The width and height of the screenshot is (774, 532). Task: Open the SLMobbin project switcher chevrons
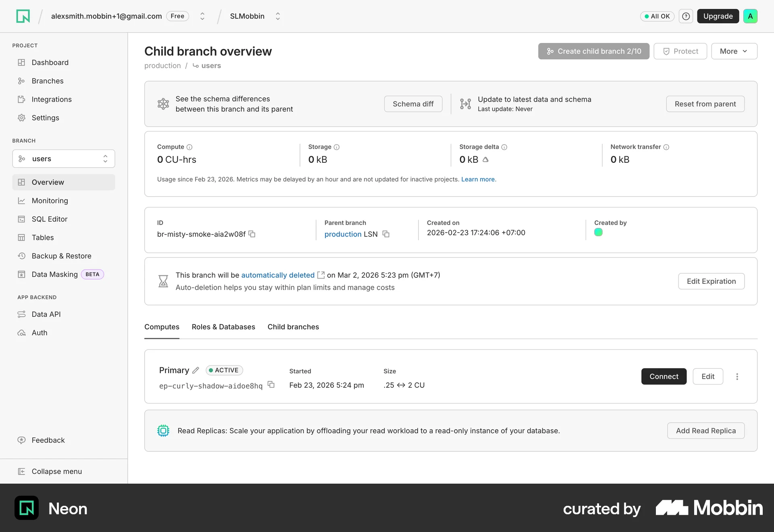(278, 16)
